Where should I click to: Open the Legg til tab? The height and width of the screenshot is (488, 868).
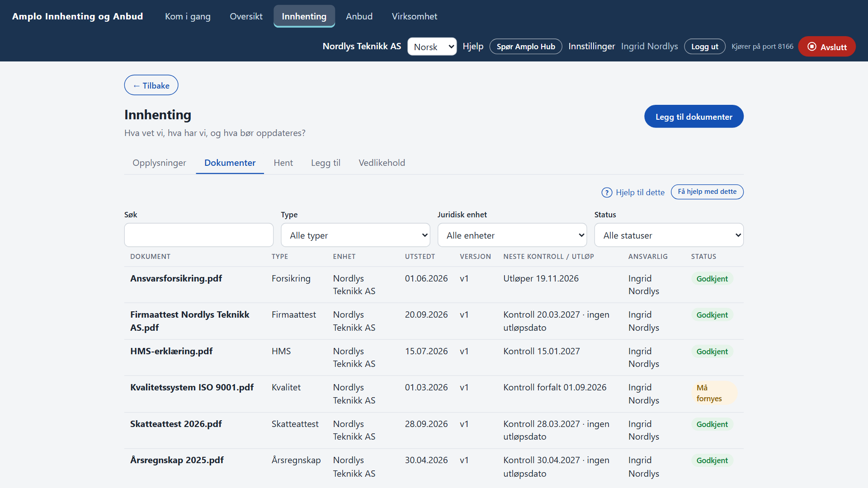click(325, 163)
